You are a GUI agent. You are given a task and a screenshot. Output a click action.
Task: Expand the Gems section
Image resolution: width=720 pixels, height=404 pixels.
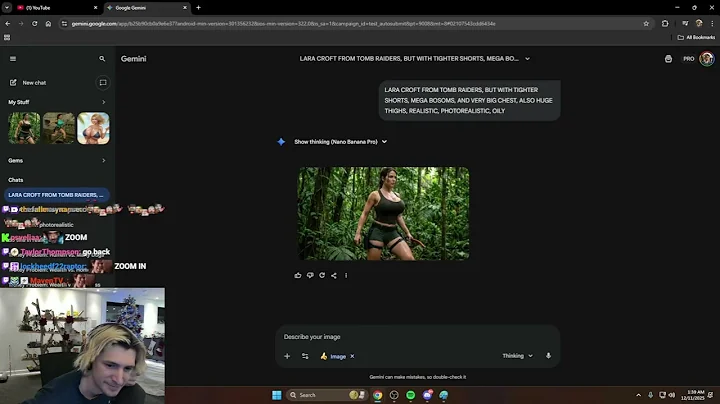click(103, 160)
